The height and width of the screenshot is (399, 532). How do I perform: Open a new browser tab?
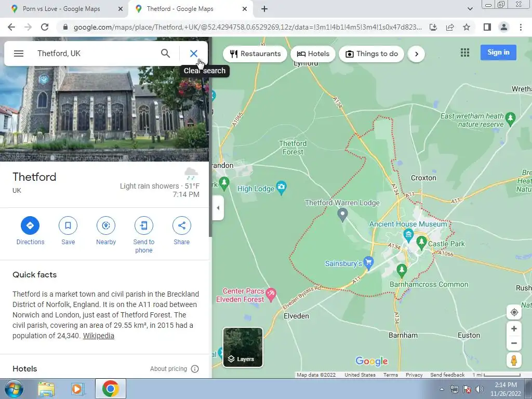point(264,9)
